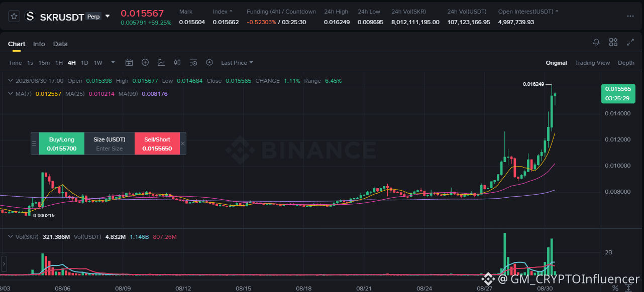Click the 08/30 date axis label
This screenshot has height=292, width=644.
click(x=546, y=288)
